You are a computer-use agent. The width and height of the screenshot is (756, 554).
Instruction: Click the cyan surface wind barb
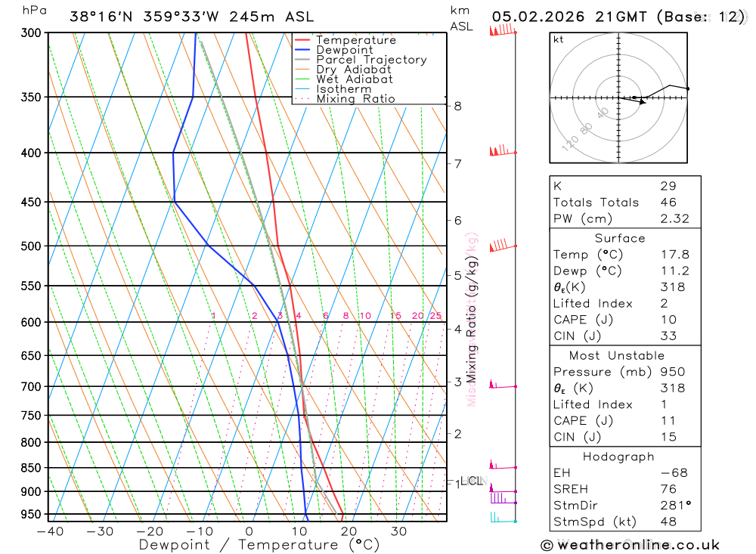tap(503, 518)
